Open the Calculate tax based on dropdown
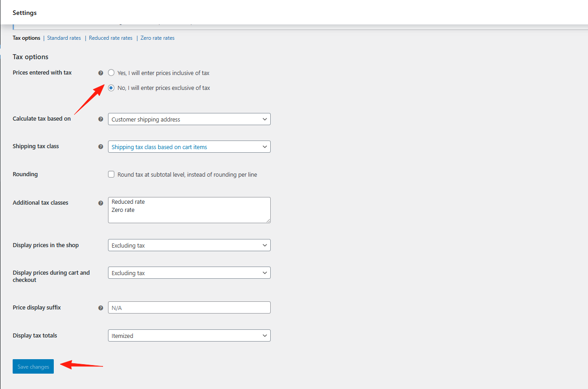Screen dimensions: 588x389 tap(189, 119)
